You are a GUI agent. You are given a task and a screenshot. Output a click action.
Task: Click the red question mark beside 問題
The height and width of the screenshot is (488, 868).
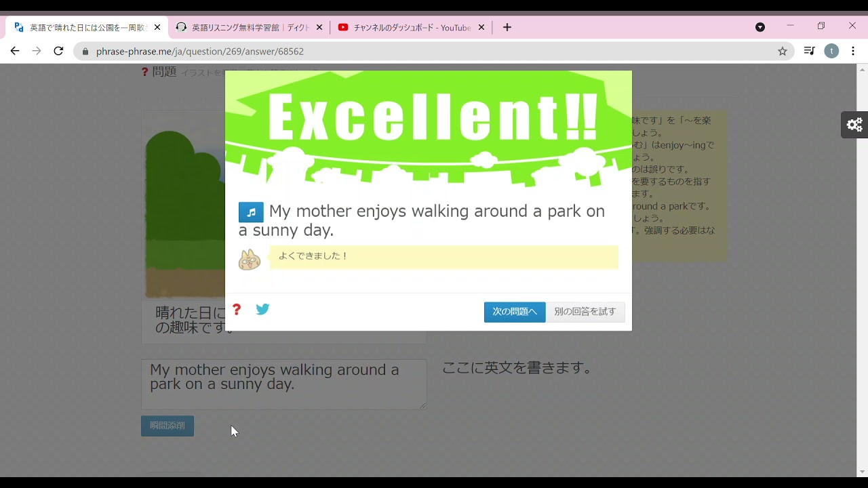tap(145, 72)
